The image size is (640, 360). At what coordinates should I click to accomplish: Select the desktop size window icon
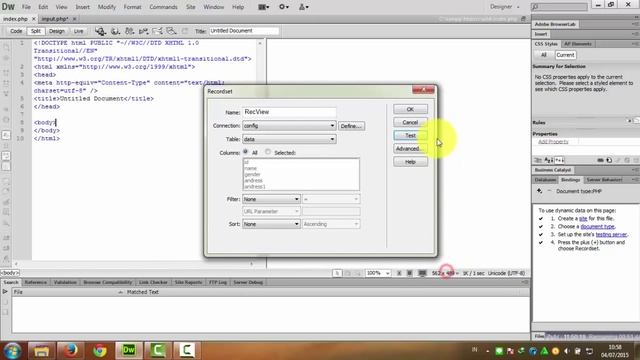tap(422, 273)
